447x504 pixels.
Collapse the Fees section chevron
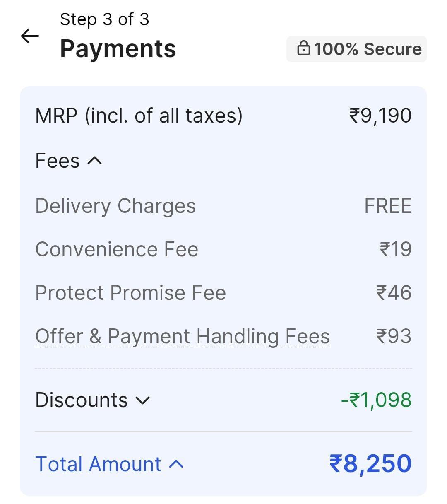tap(95, 161)
